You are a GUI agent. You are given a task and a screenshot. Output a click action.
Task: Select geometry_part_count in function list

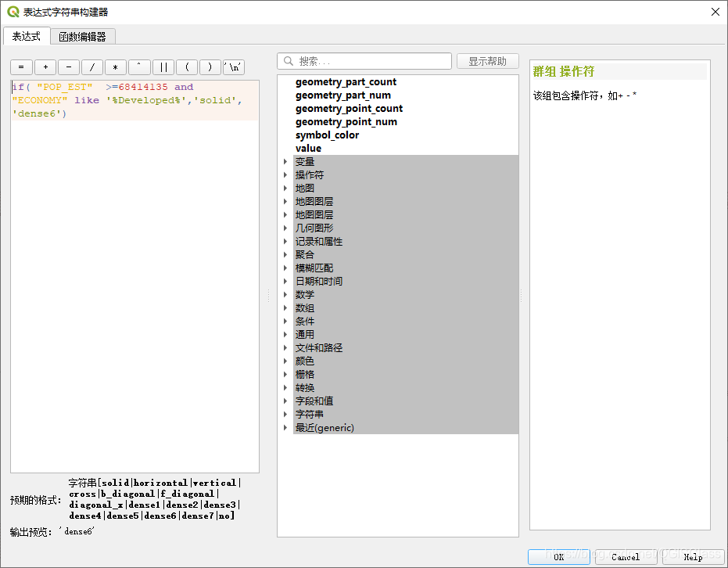346,81
